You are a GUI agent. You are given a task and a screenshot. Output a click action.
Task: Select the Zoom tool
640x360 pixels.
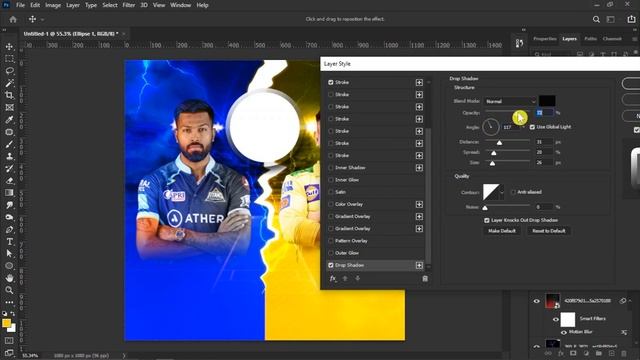[9, 290]
